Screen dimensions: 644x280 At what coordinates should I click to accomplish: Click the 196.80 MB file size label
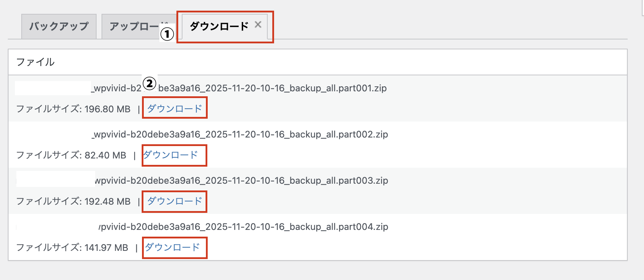tap(73, 109)
